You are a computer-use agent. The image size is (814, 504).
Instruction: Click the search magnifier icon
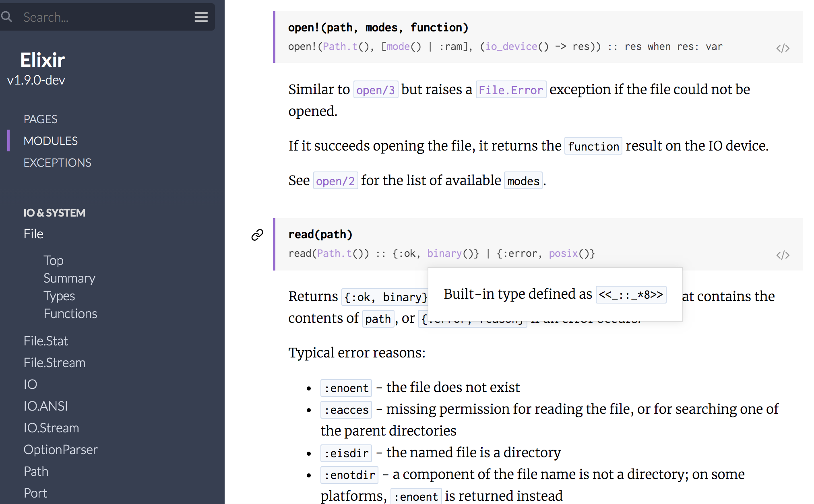click(x=6, y=17)
